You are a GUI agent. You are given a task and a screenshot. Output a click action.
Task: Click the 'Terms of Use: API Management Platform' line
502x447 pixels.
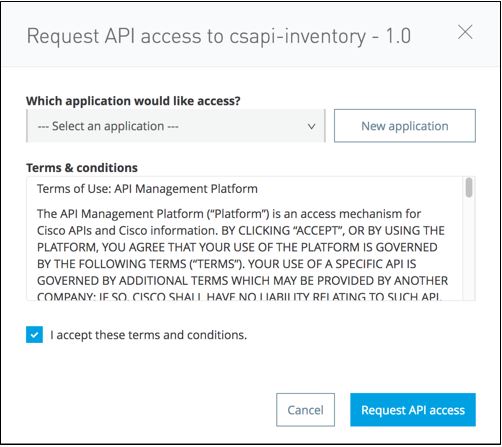click(147, 189)
